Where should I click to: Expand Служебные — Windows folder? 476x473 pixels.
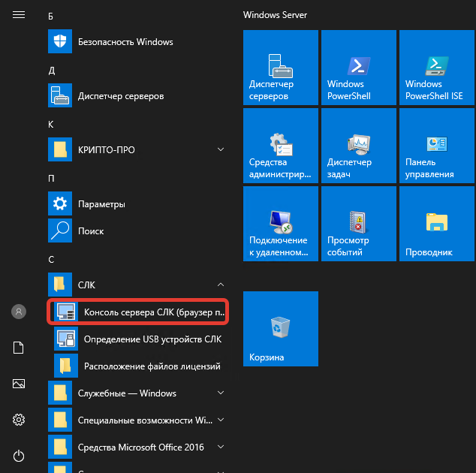pos(221,393)
